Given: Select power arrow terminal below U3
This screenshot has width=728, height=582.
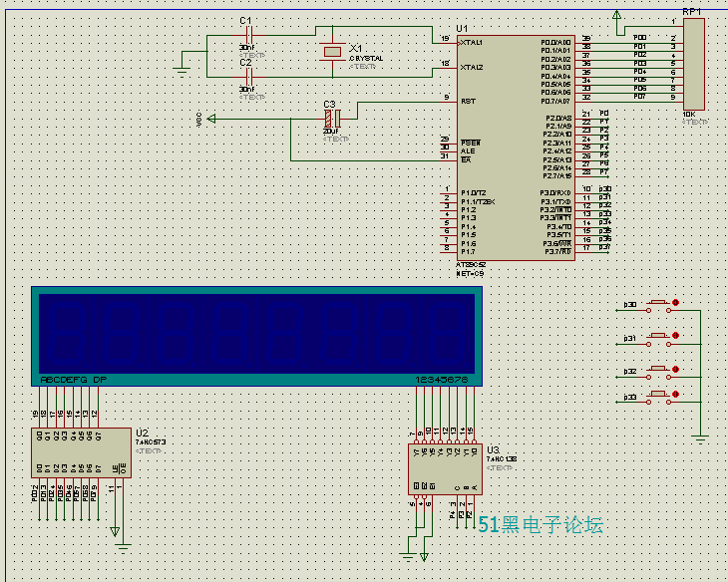Looking at the screenshot, I should (424, 557).
